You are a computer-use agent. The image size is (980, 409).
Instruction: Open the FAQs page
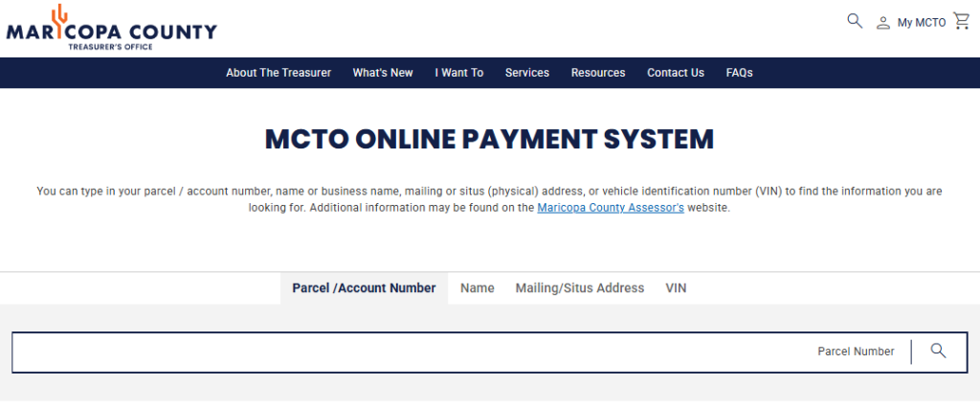tap(739, 73)
